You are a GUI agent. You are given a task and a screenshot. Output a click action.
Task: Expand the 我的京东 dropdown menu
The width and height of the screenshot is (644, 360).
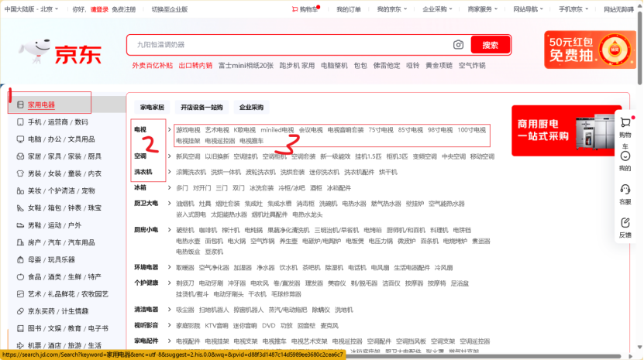coord(392,9)
